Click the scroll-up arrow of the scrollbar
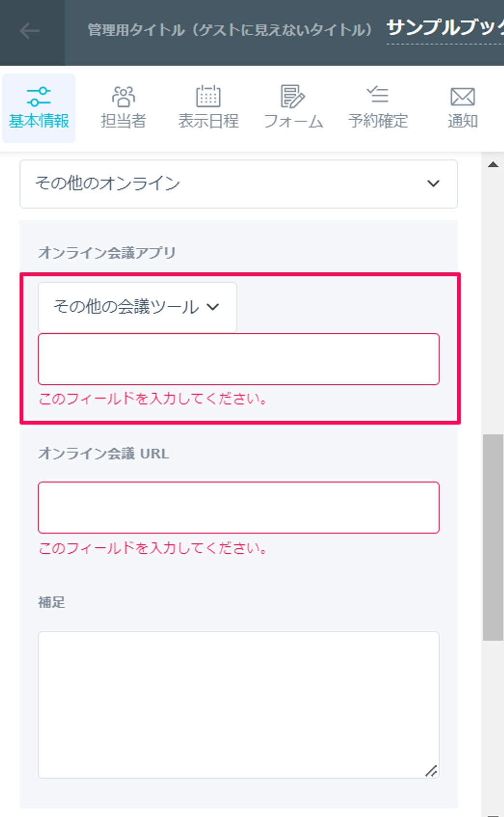 tap(493, 164)
